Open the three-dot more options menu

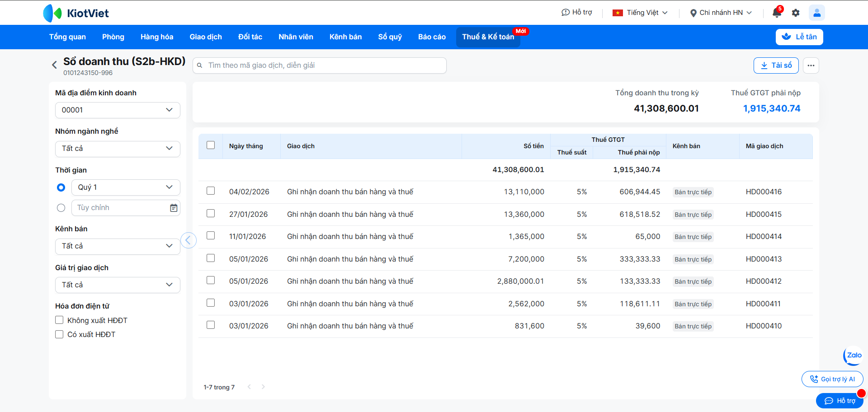[x=811, y=66]
